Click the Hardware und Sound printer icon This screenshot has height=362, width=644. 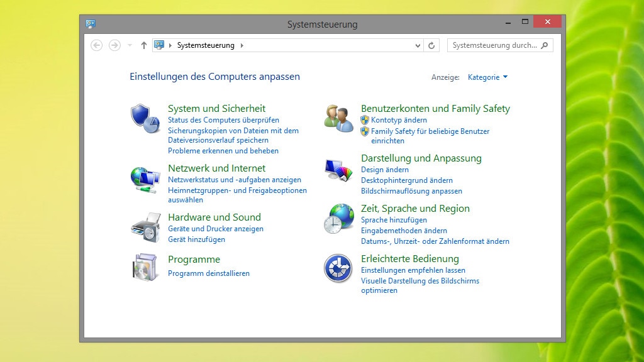coord(146,228)
